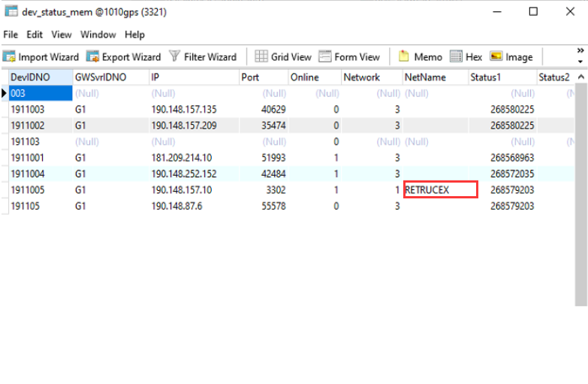Viewport: 588px width, 384px height.
Task: Select the DevIDNO cell 1911003
Action: click(41, 109)
